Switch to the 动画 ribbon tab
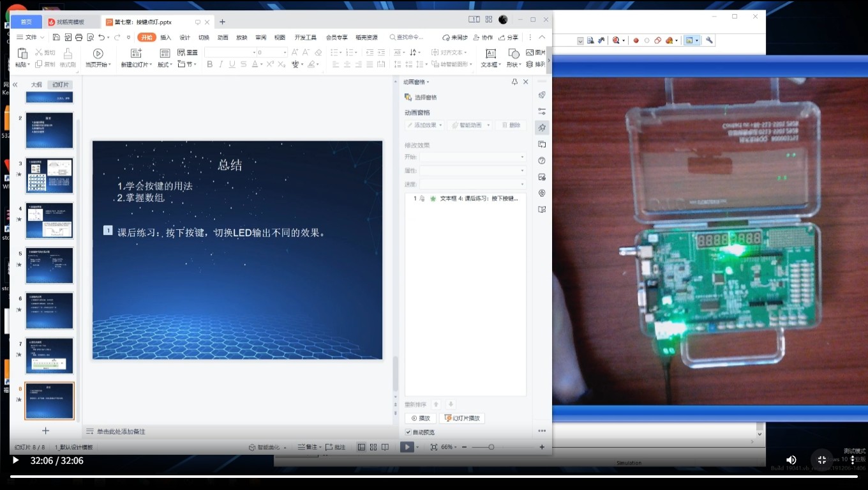 (x=223, y=38)
